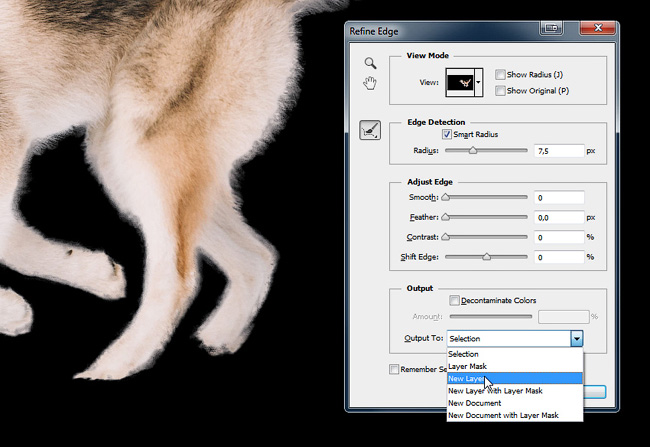Collapse the Output To dropdown arrow
This screenshot has width=650, height=447.
click(x=577, y=339)
